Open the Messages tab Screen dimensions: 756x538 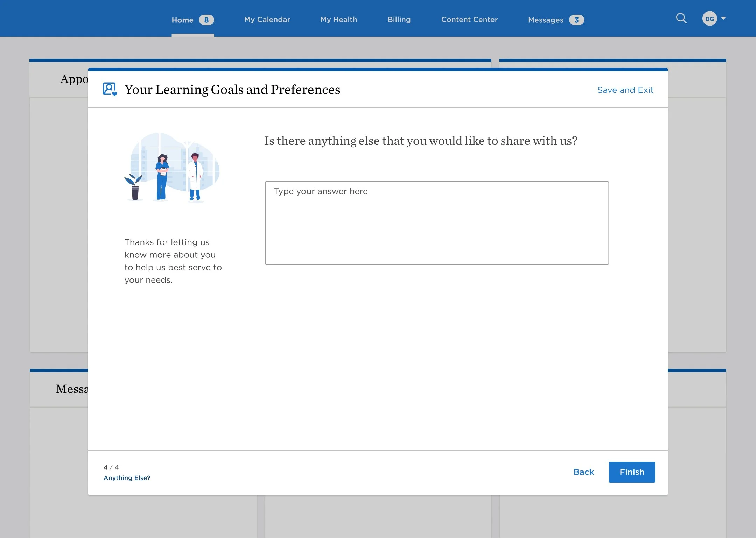(545, 20)
